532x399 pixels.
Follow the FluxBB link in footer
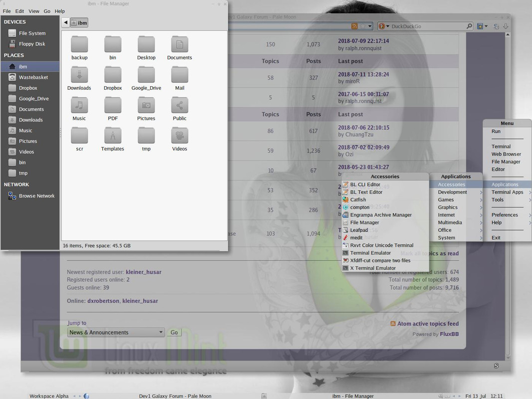449,334
